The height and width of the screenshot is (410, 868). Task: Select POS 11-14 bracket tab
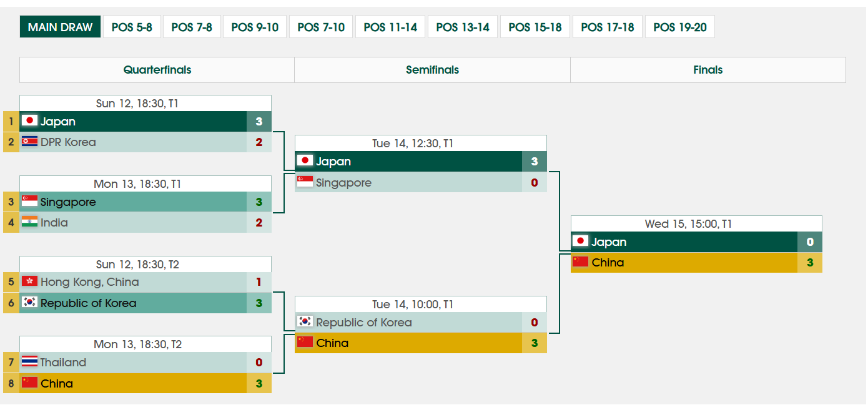(390, 27)
